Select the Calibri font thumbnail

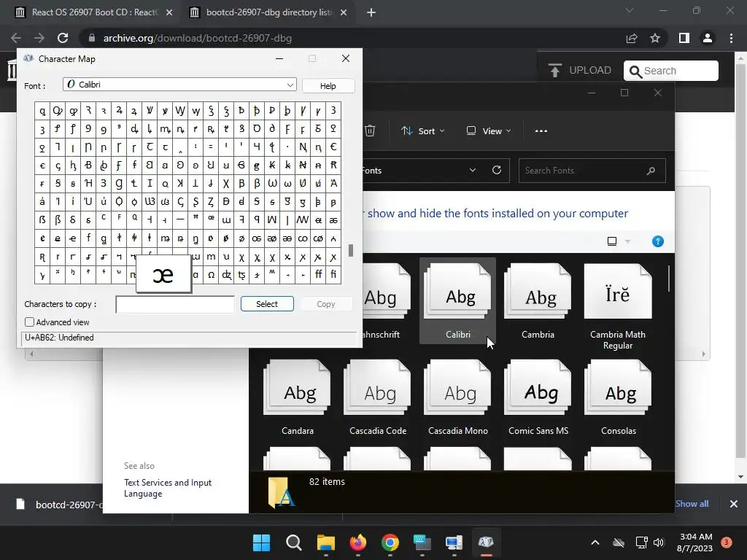tap(458, 301)
